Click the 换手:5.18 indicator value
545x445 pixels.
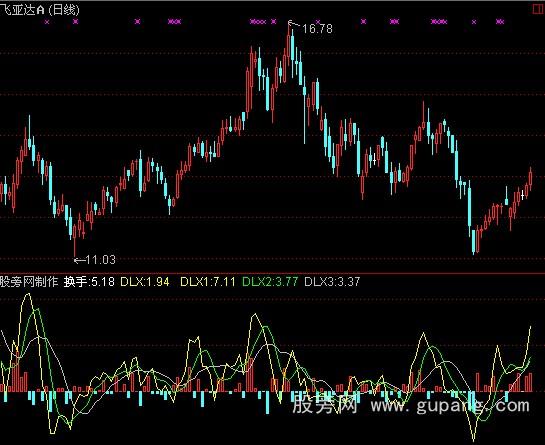[x=89, y=282]
